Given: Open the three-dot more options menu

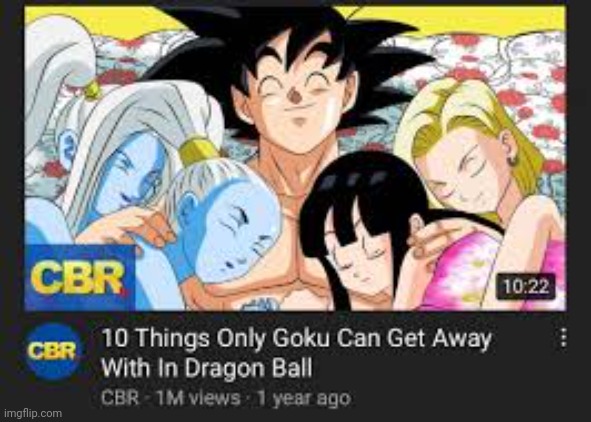Looking at the screenshot, I should [563, 338].
